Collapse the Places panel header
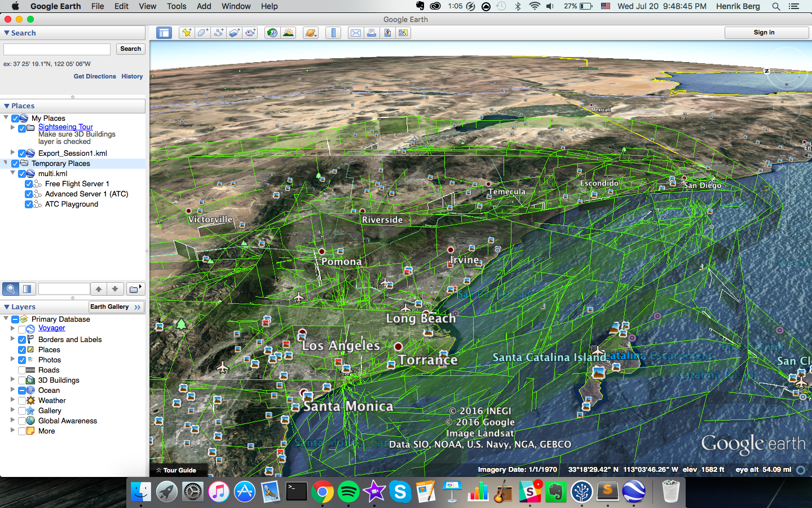 click(7, 106)
